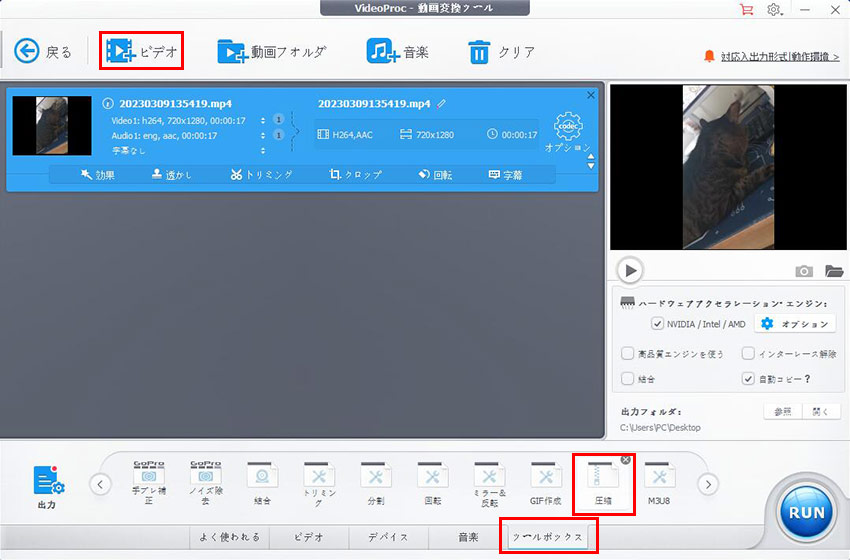Disable the NVIDIA / Intel / AMD checkbox

(x=657, y=324)
